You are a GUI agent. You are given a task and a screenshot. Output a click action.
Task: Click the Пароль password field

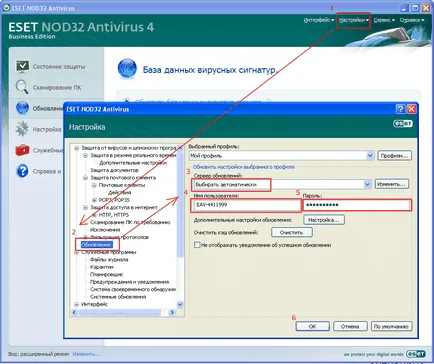[357, 205]
